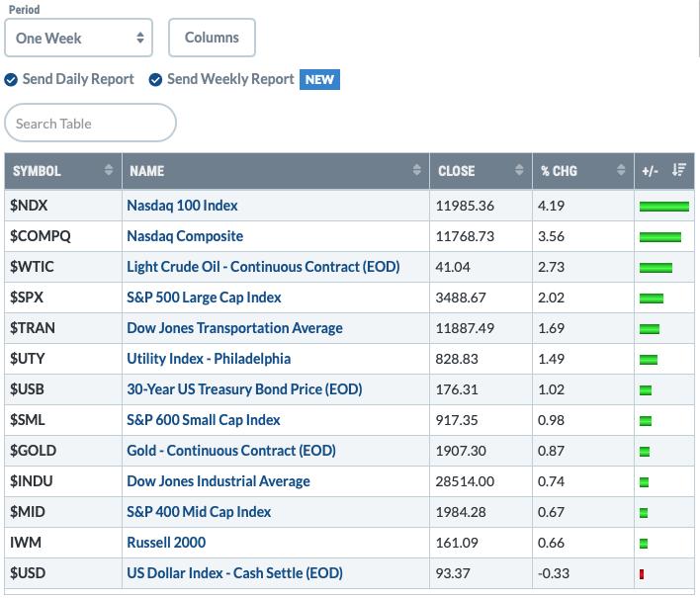Click the $COMPQ symbol cell
700x598 pixels.
[63, 236]
